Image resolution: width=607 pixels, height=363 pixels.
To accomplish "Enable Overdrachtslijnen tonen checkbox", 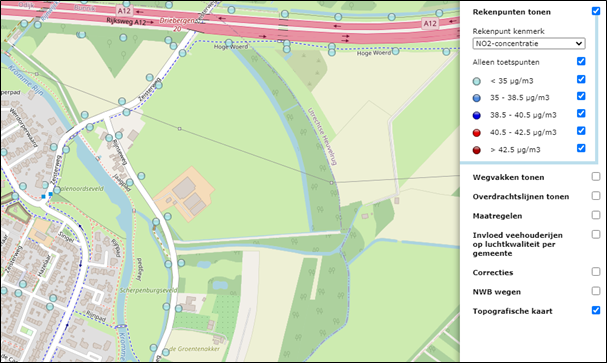I will point(596,196).
